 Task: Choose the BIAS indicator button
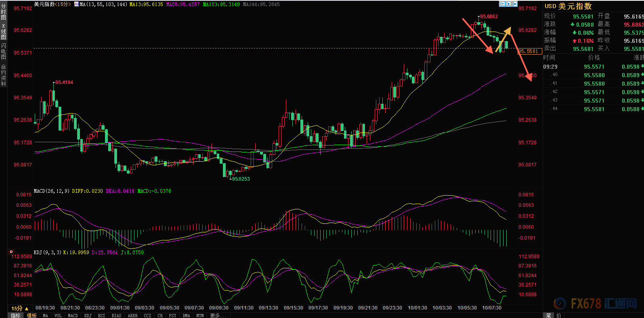[x=116, y=316]
